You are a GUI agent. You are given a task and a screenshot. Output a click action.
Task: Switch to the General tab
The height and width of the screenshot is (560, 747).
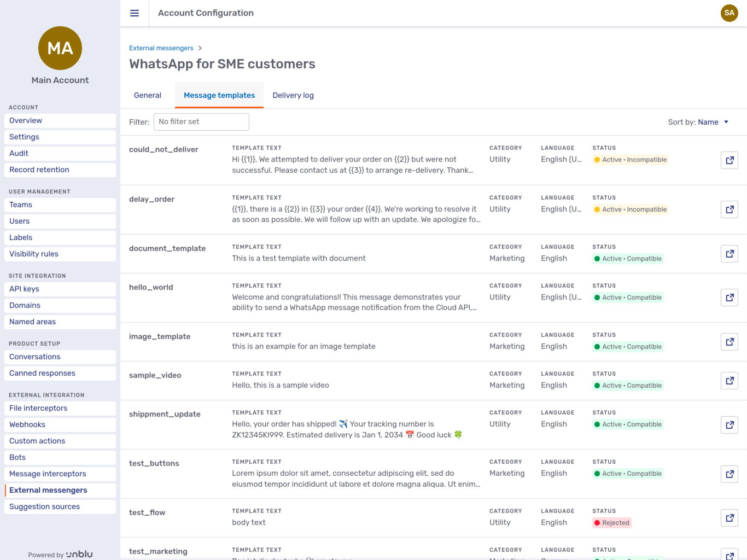(148, 95)
